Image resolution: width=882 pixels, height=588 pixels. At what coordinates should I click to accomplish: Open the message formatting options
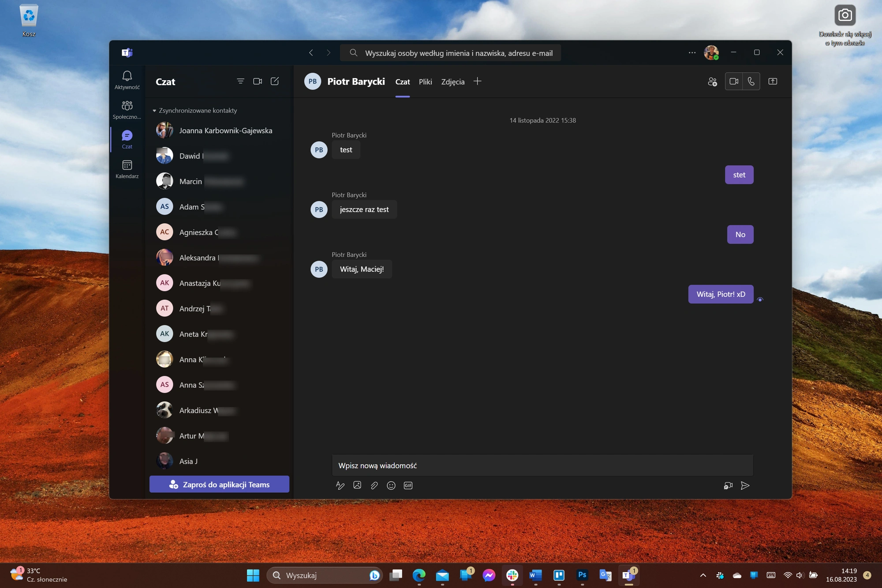click(x=340, y=485)
